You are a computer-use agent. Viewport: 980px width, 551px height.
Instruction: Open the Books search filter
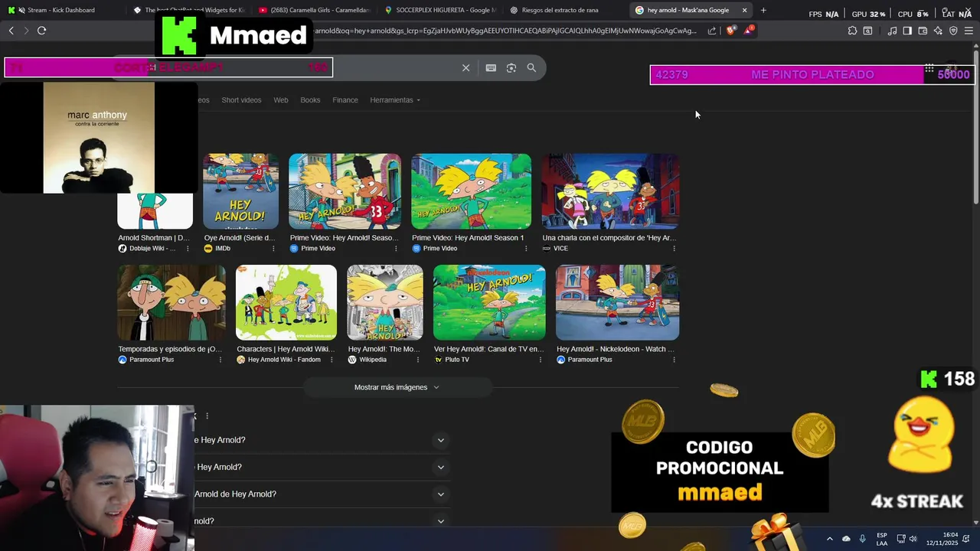pos(310,100)
